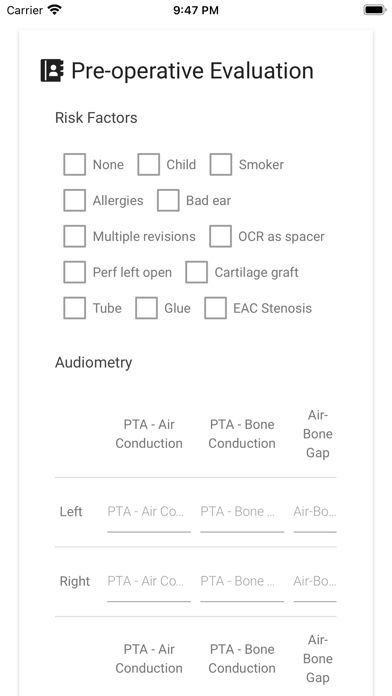392x696 pixels.
Task: Click the contact book icon beside Pre-operative Evaluation
Action: click(52, 71)
